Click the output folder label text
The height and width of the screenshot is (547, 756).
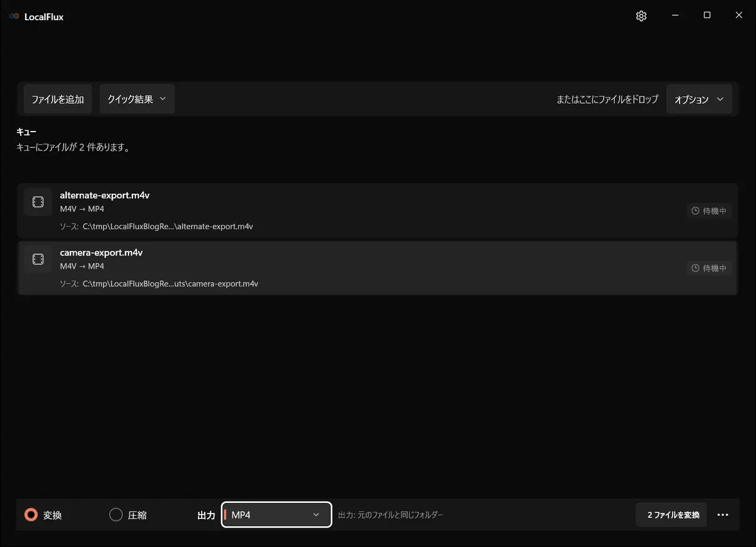coord(391,515)
